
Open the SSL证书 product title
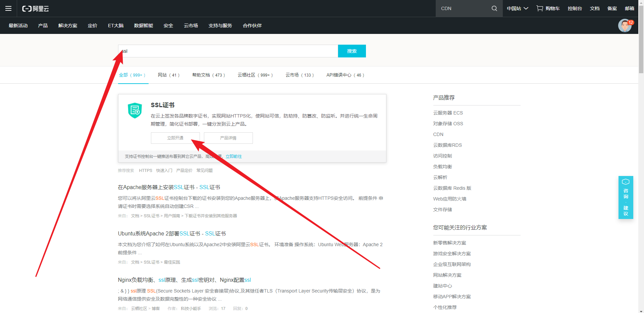point(163,105)
